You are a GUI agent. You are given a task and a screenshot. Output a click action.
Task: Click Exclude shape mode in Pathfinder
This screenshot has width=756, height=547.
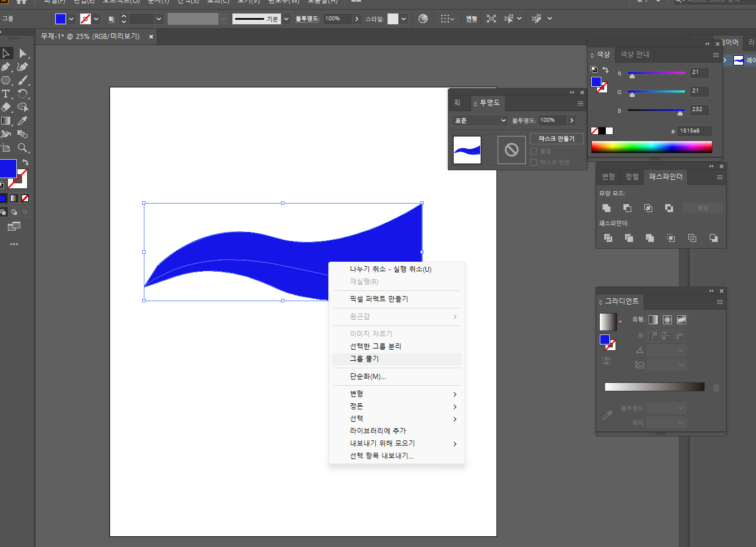pyautogui.click(x=669, y=208)
